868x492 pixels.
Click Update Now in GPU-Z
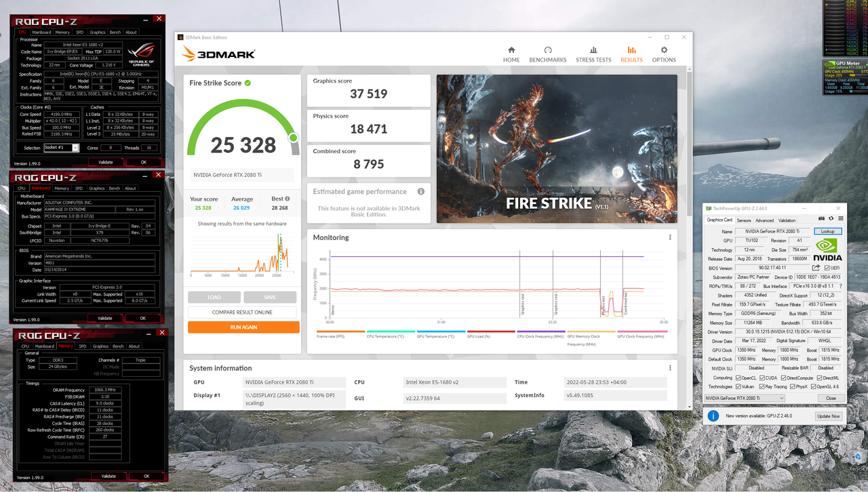(828, 416)
